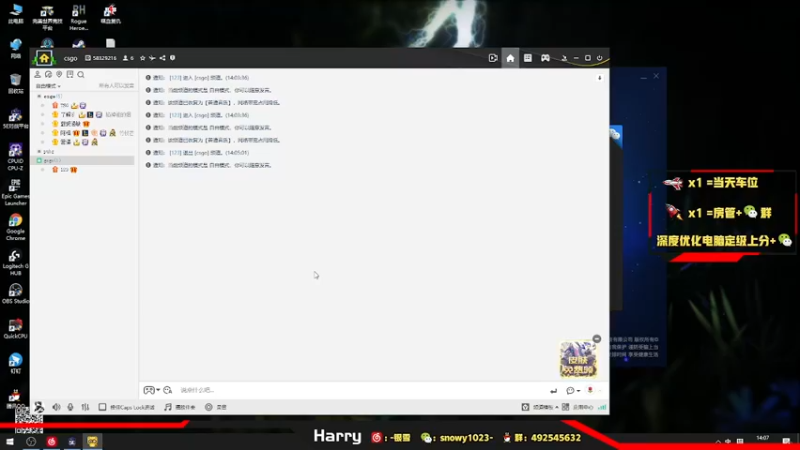The image size is (800, 450).
Task: Click the share icon in title bar
Action: pyautogui.click(x=162, y=58)
